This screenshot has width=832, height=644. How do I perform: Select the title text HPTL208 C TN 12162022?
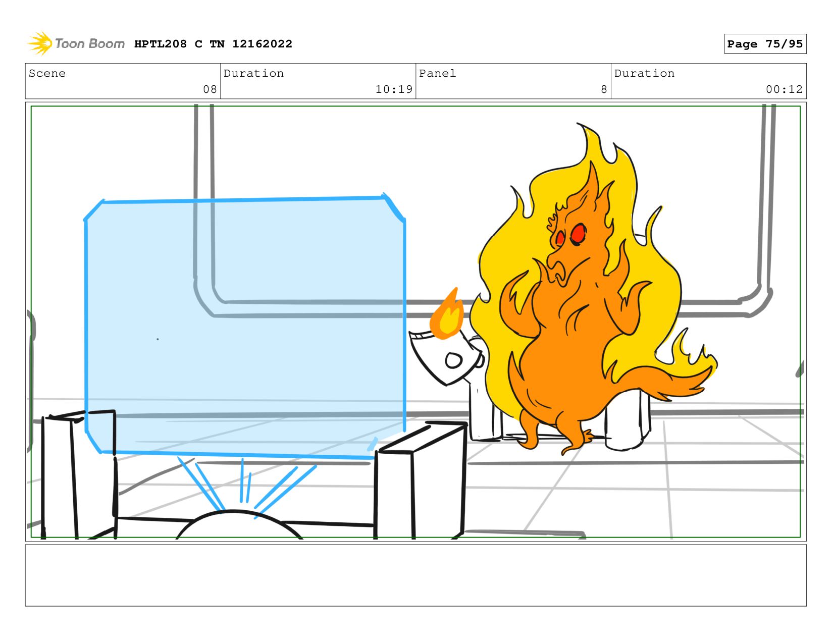point(213,44)
